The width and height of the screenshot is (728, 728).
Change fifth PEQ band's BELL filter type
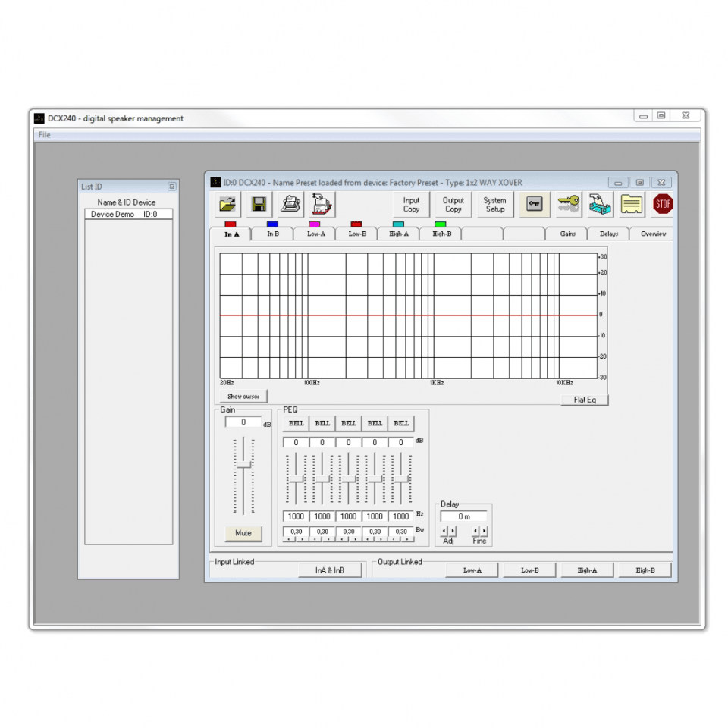401,423
